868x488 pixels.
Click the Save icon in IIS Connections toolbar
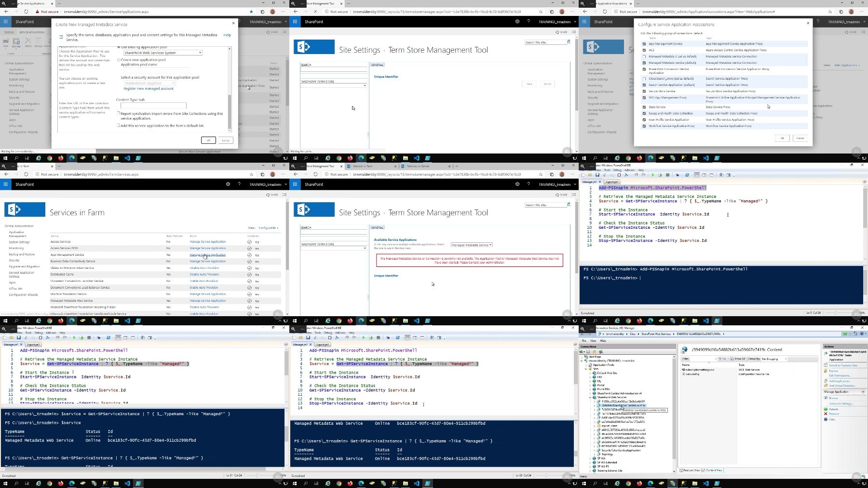588,351
